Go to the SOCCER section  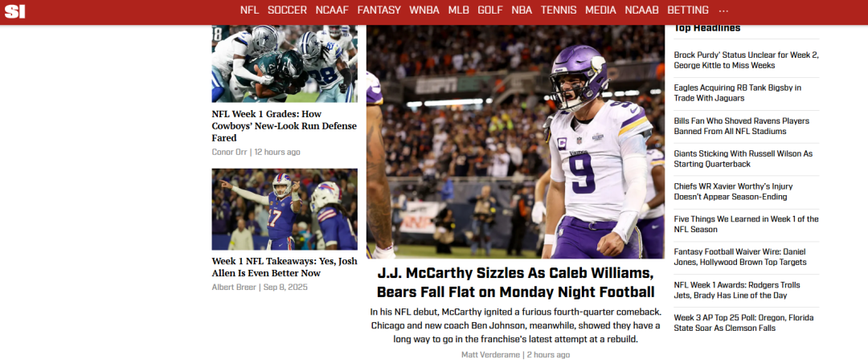point(287,10)
